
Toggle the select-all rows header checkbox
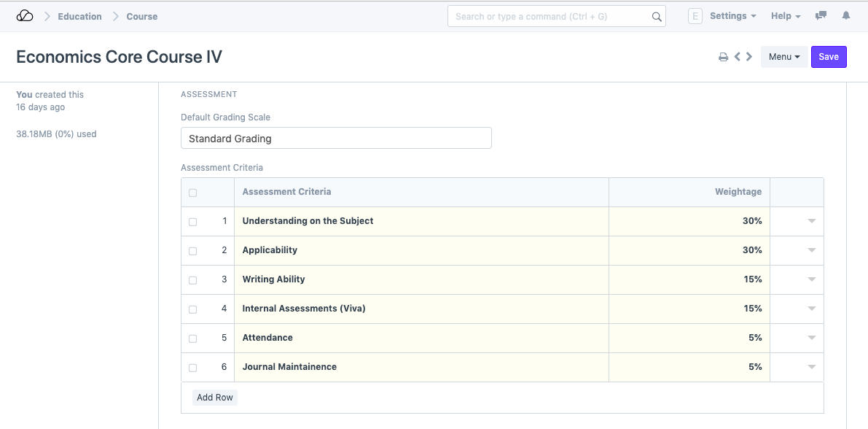[192, 193]
